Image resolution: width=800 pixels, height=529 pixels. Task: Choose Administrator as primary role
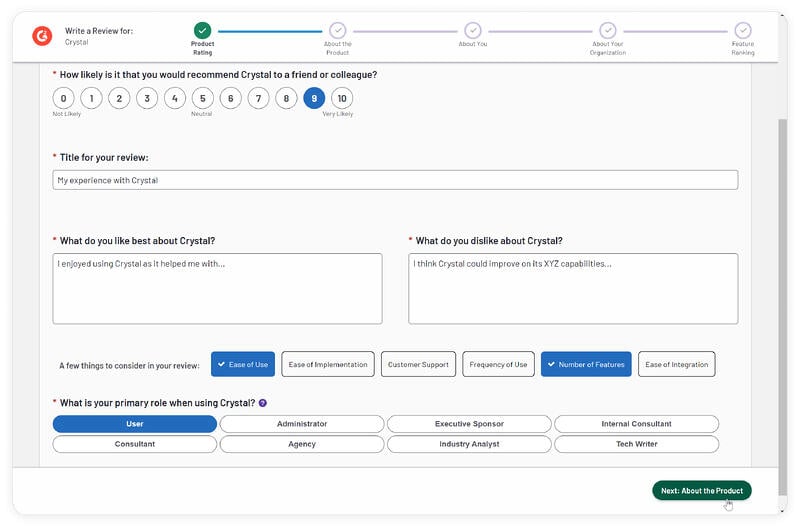tap(301, 424)
